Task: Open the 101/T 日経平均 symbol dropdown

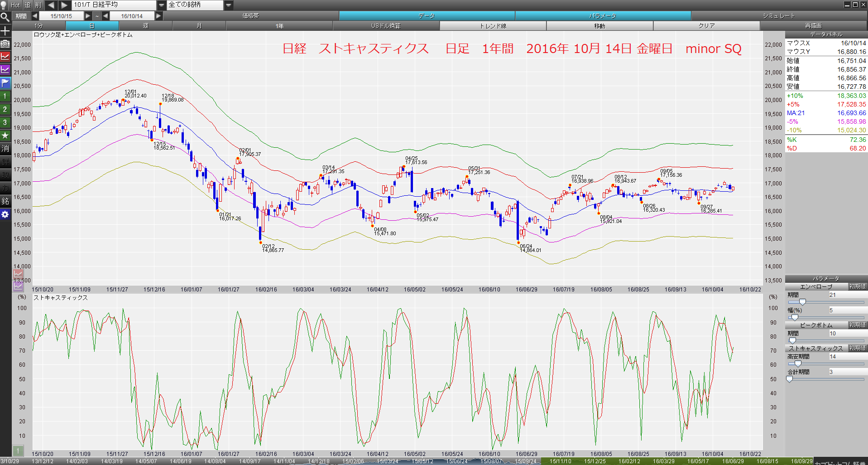Action: point(162,5)
